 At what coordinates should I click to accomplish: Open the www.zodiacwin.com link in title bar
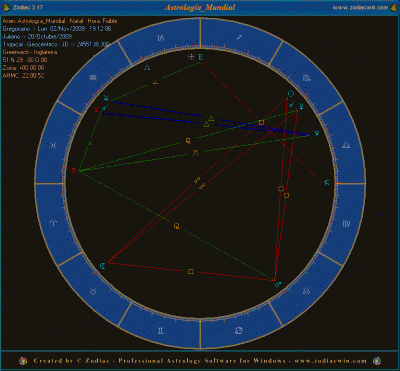tap(360, 7)
